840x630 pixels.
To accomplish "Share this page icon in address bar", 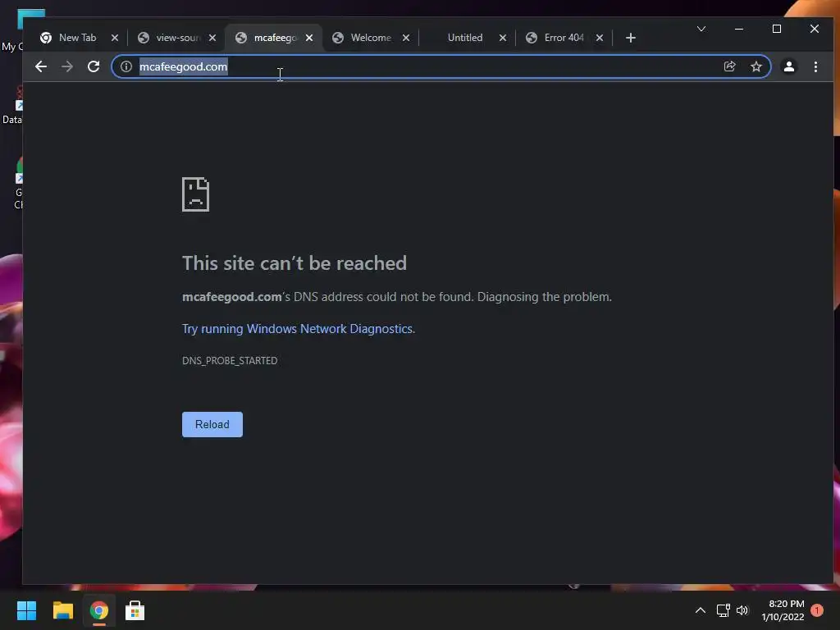I will (729, 66).
